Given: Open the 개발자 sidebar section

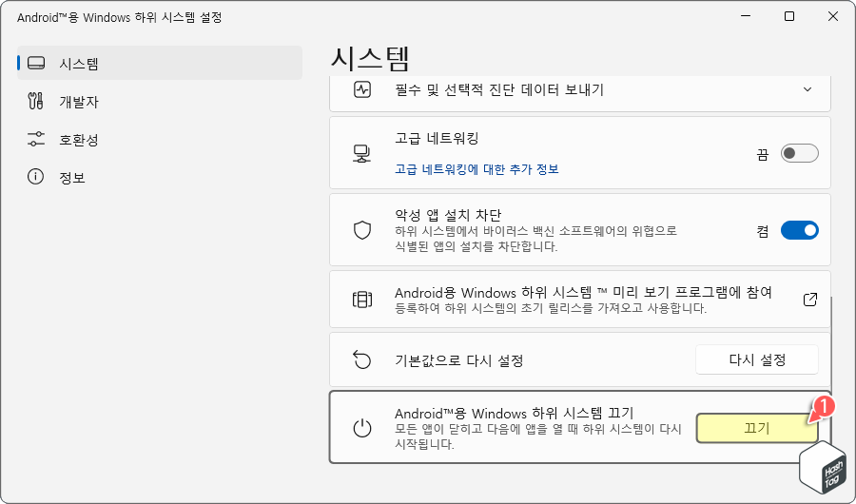Looking at the screenshot, I should (160, 102).
